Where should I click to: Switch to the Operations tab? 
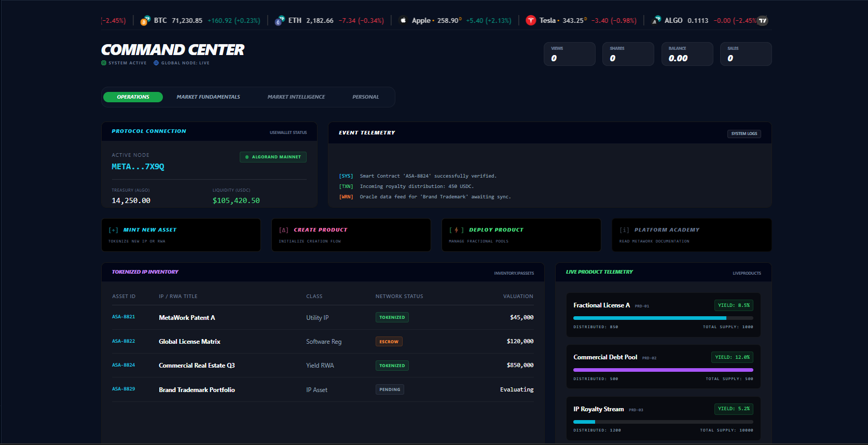click(133, 97)
